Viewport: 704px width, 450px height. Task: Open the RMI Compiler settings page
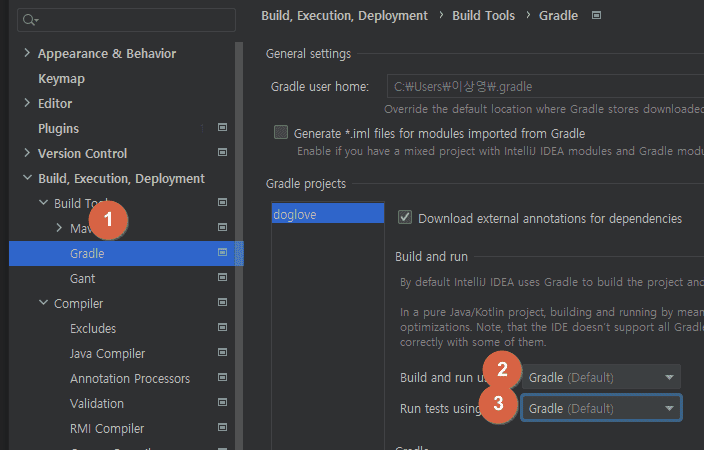coord(107,428)
